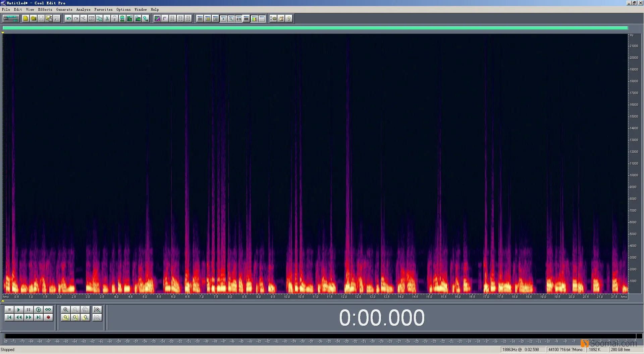Image resolution: width=644 pixels, height=354 pixels.
Task: Click the '44100 ?16-bit ?Mono' status field
Action: [566, 350]
